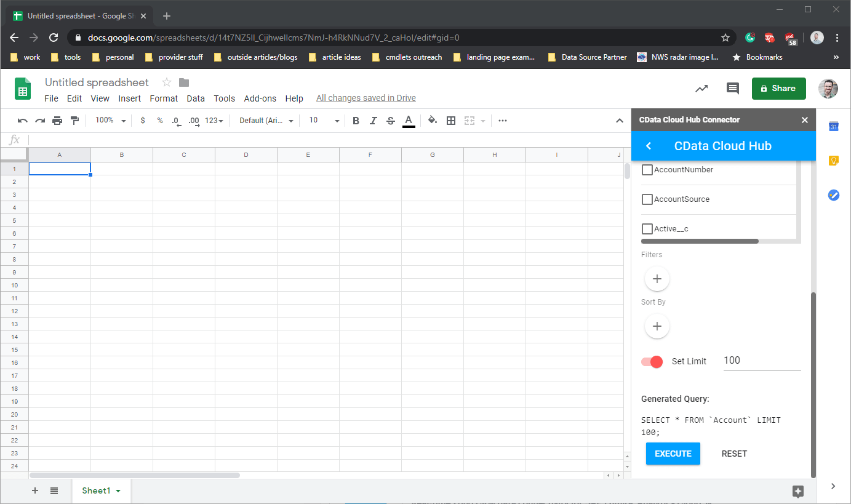Expand the font family dropdown
Screen dimensions: 851x504
[266, 121]
